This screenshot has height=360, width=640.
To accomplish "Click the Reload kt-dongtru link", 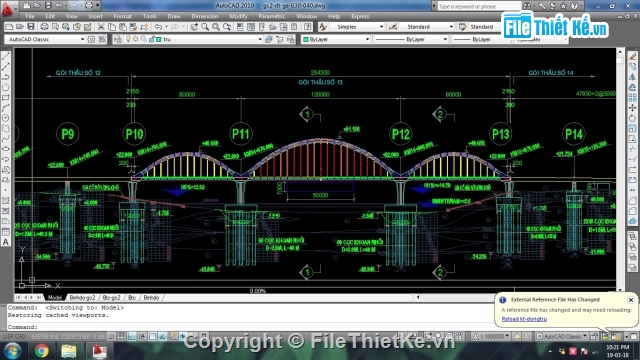I will 524,319.
